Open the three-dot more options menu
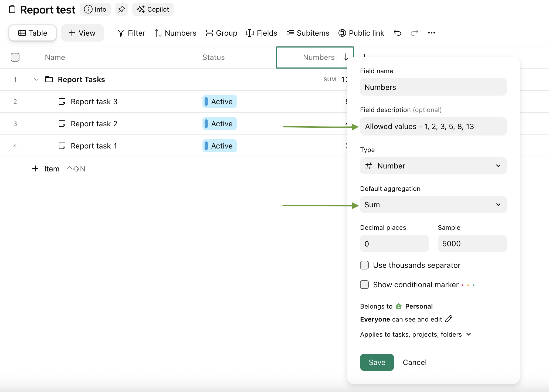Image resolution: width=549 pixels, height=392 pixels. point(431,33)
